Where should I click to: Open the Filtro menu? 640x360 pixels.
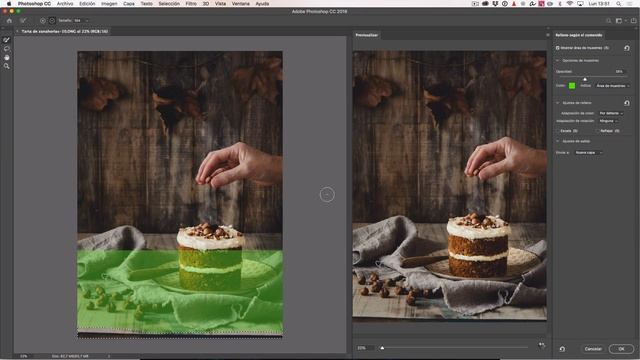(x=191, y=4)
